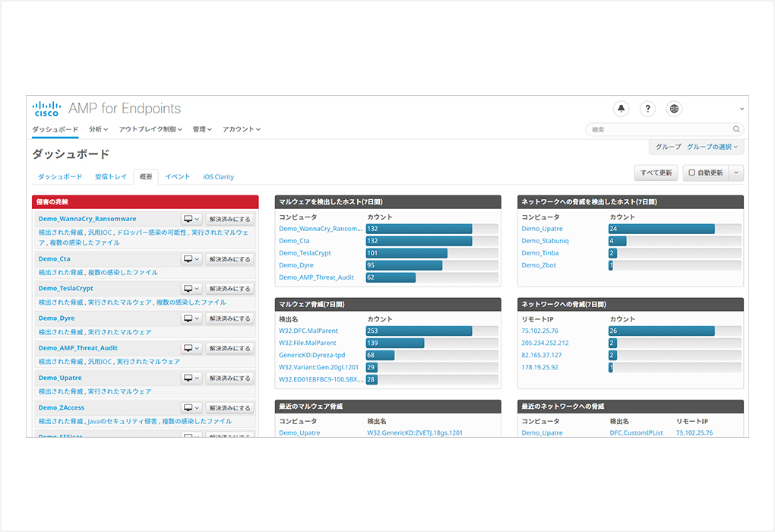
Task: Click the 24 count bar for Demo_Upatre
Action: pyautogui.click(x=662, y=229)
